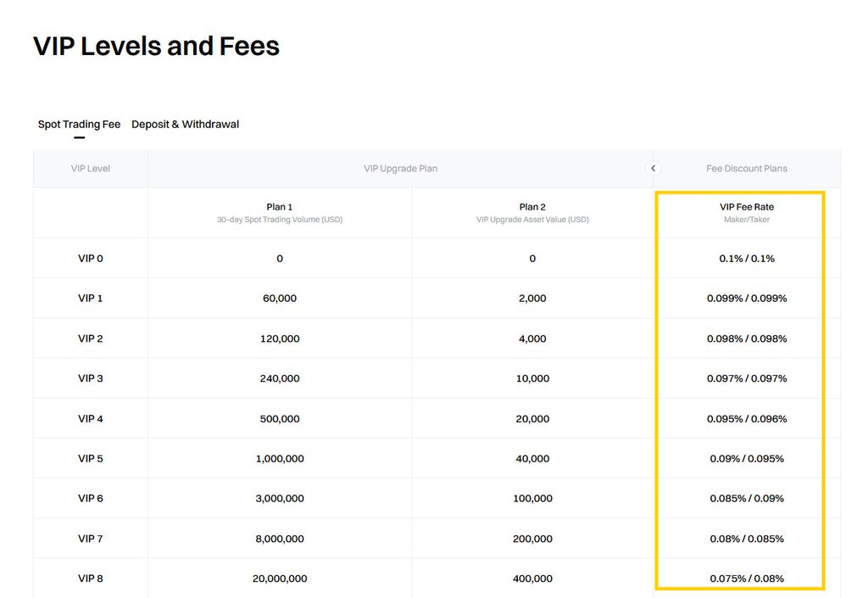Screen dimensions: 868x598
Task: Select the VIP 8 row label
Action: pos(90,578)
